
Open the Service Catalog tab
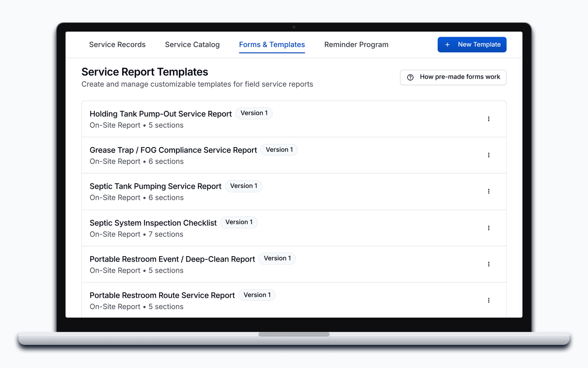tap(192, 45)
